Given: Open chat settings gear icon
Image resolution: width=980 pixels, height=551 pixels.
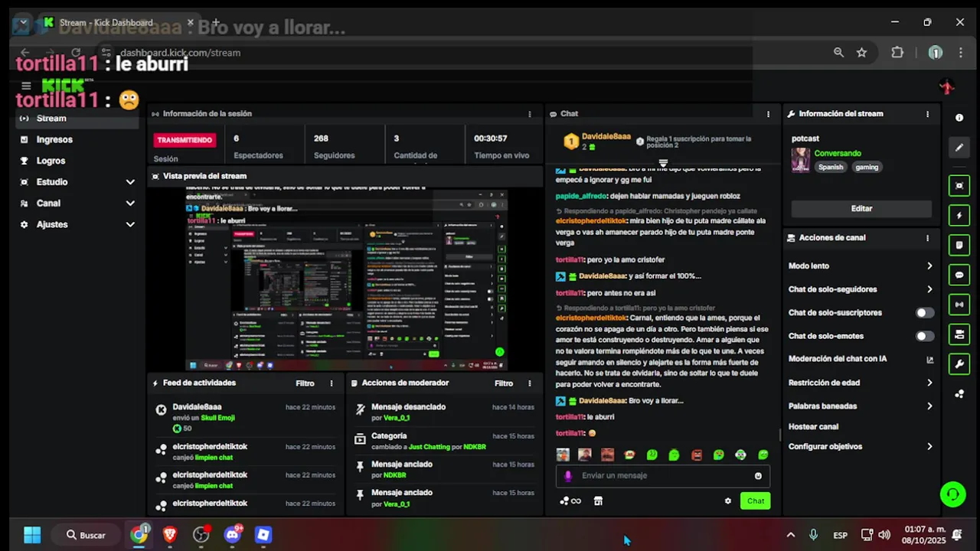Looking at the screenshot, I should click(x=727, y=501).
